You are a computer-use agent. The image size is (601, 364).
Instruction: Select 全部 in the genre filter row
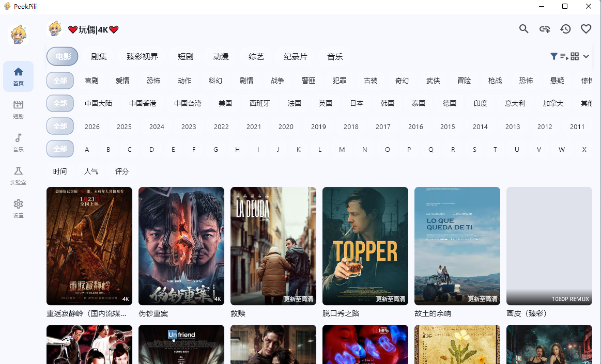pyautogui.click(x=60, y=81)
